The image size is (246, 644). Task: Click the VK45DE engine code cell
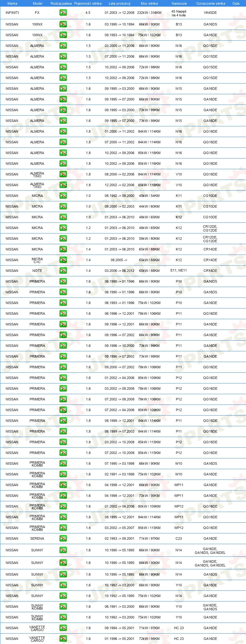click(x=210, y=13)
